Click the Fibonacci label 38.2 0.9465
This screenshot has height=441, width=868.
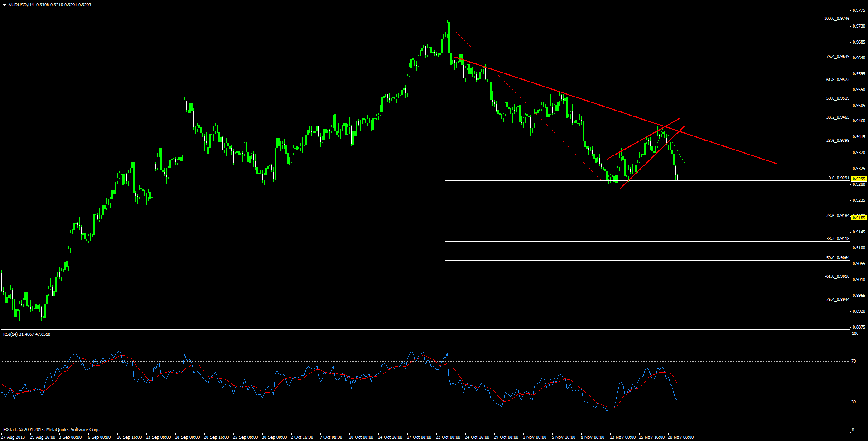coord(838,117)
